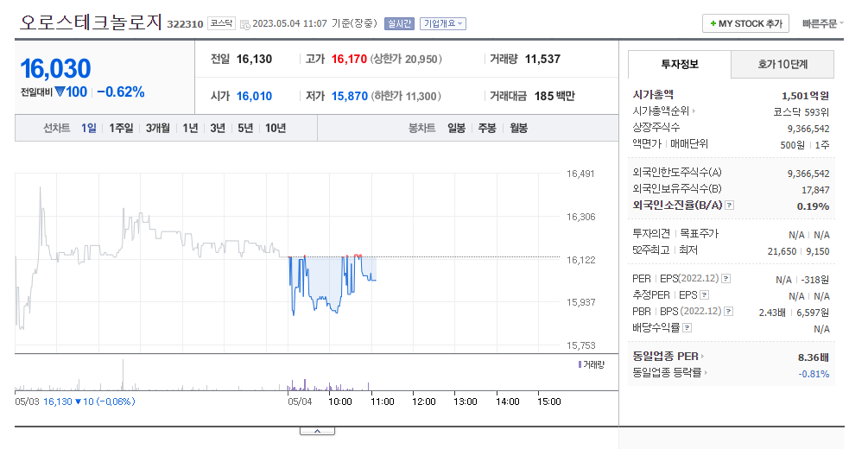Show the 월봉 candlestick chart

(519, 128)
